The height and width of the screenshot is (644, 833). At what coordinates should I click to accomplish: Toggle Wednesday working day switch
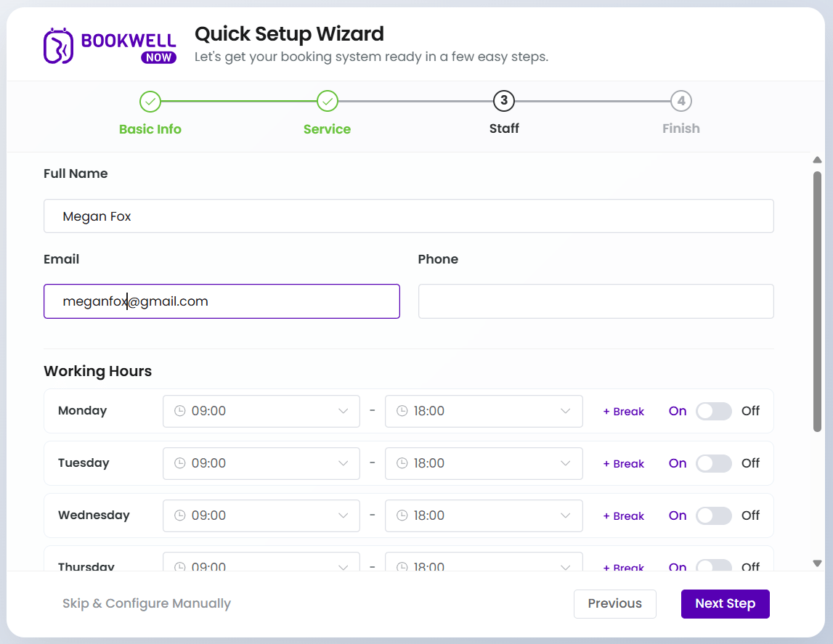713,515
